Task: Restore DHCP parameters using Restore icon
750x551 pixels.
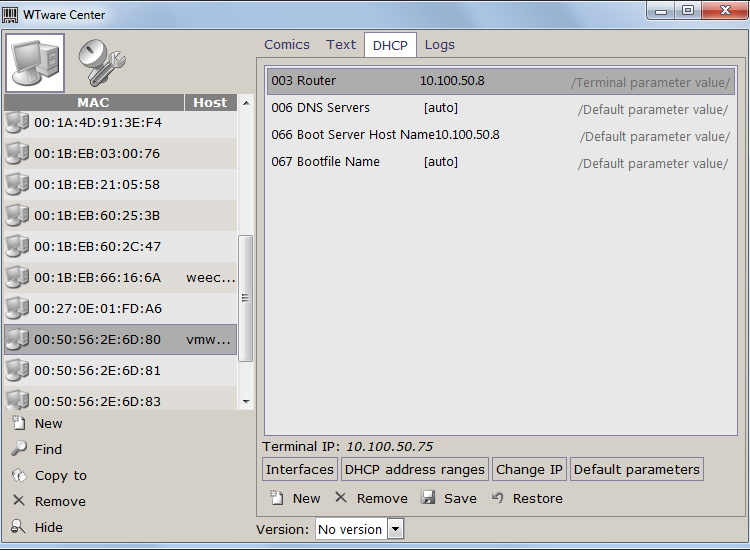Action: click(497, 498)
